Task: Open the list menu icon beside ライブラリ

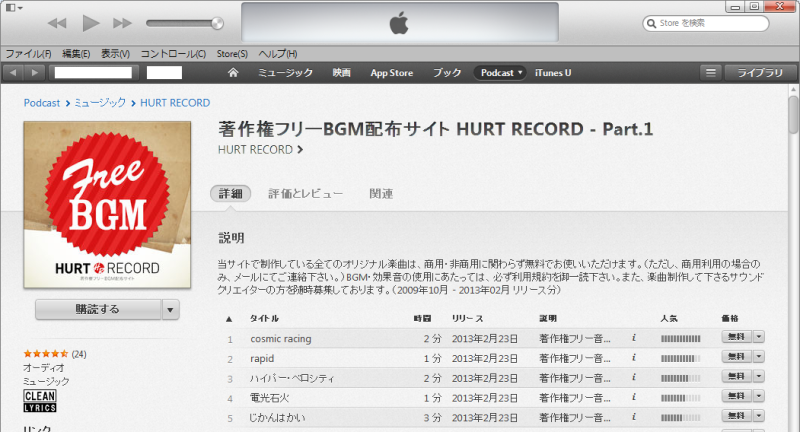Action: pyautogui.click(x=711, y=72)
